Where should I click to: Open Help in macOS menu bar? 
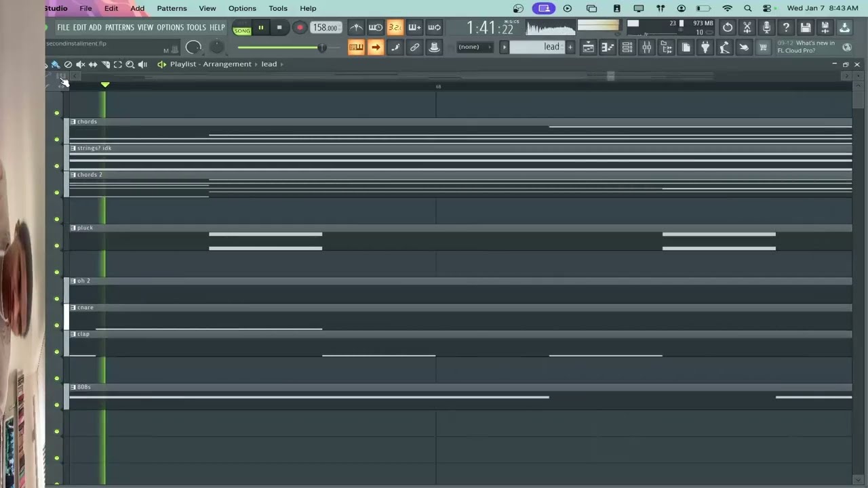(308, 8)
